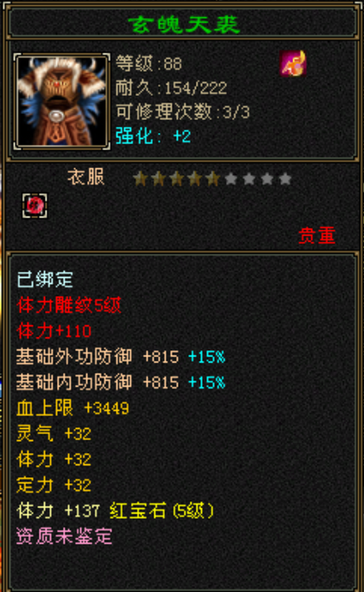This screenshot has width=364, height=592.
Task: Click the 红宝石 (5级) gem text
Action: (x=162, y=511)
